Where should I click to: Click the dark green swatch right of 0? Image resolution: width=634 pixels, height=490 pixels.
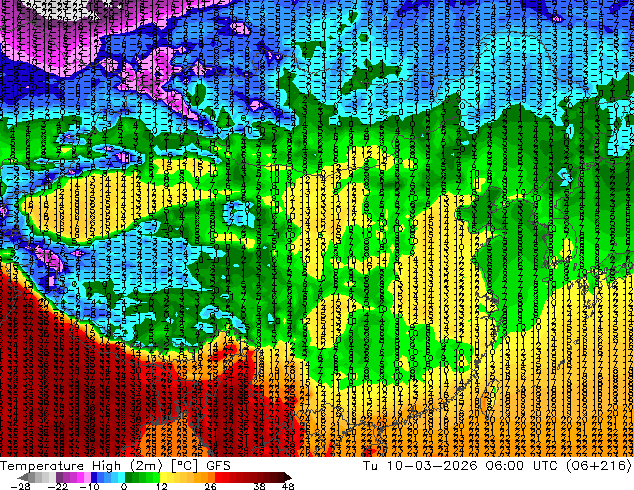tap(129, 477)
